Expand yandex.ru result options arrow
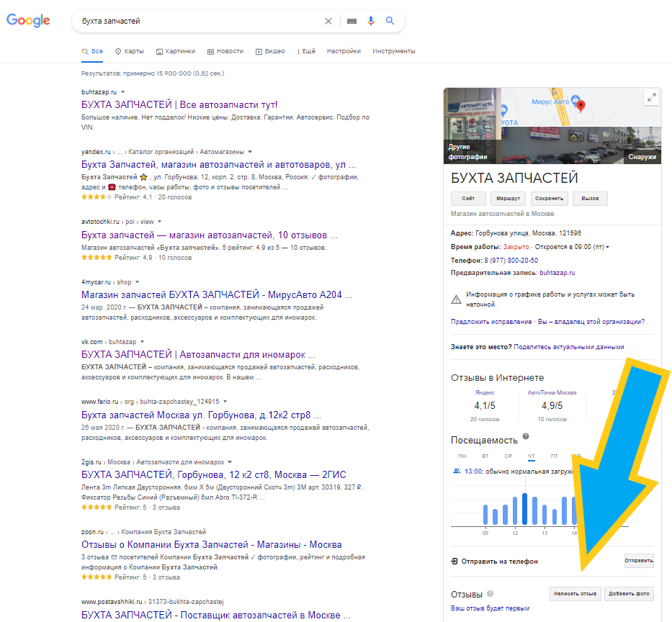 pos(250,152)
